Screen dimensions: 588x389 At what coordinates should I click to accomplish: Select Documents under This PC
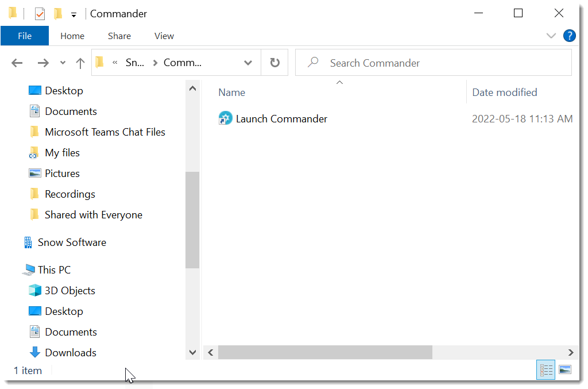[71, 332]
